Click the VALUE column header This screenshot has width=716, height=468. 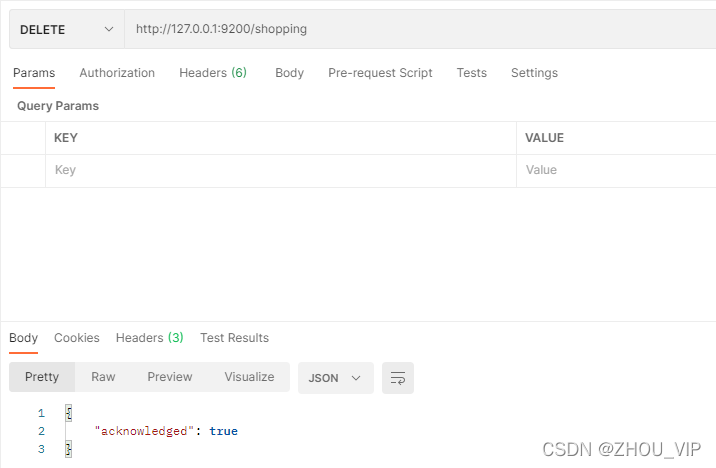[544, 138]
